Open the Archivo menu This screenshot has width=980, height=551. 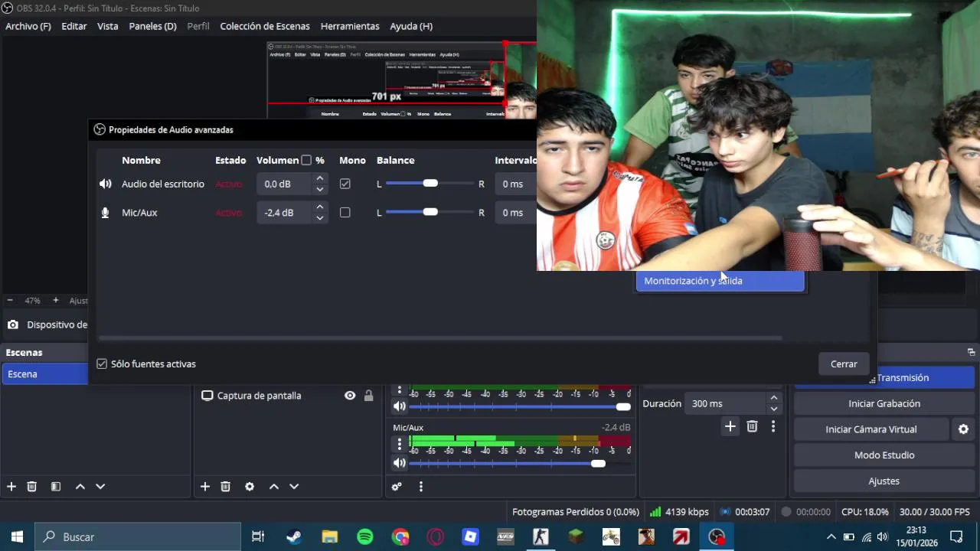point(28,26)
